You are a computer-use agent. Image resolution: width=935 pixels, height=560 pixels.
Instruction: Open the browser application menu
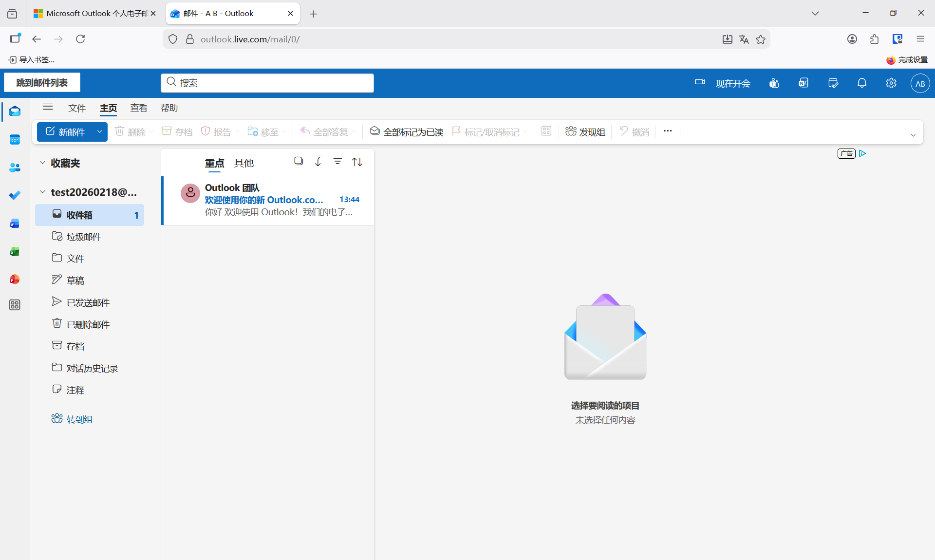point(920,39)
